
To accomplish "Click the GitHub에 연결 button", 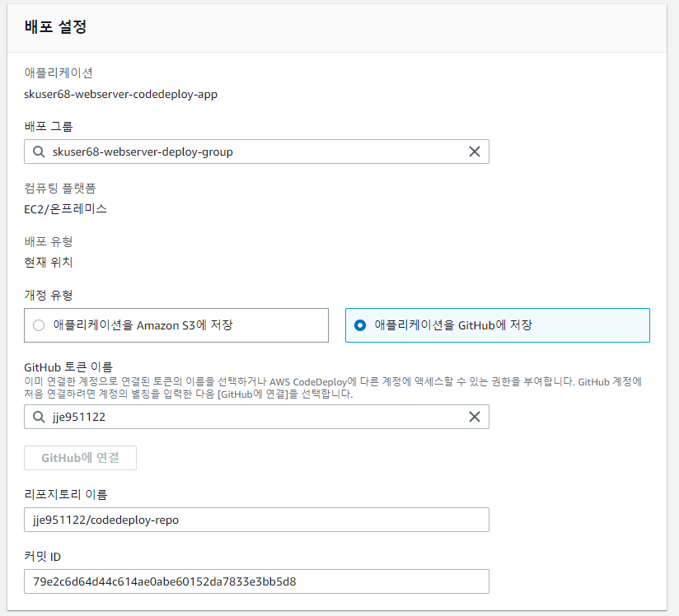I will point(80,458).
